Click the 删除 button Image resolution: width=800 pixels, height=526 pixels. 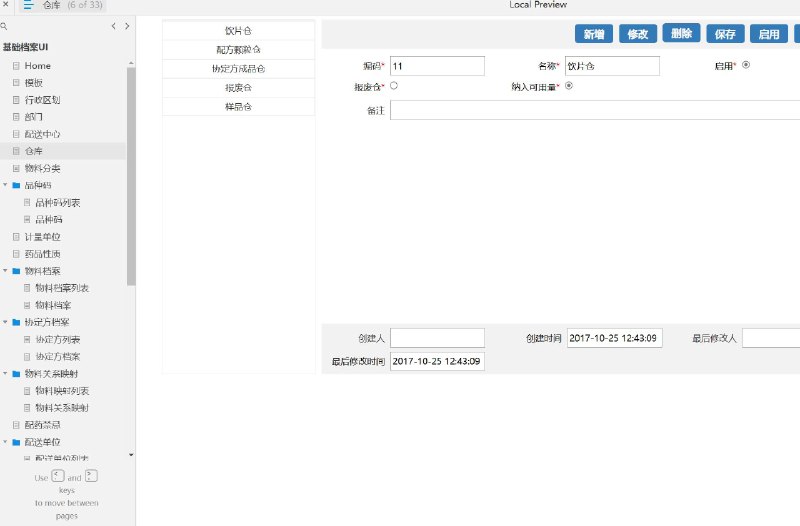(681, 34)
